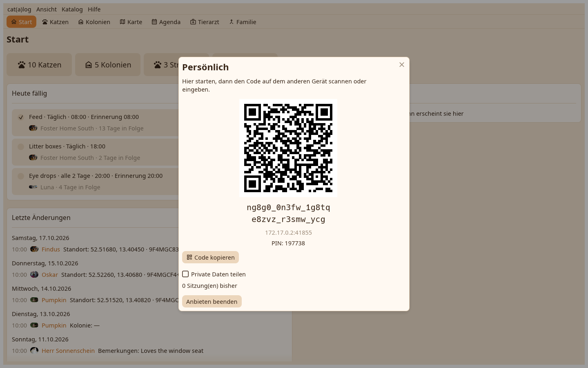The height and width of the screenshot is (368, 588).
Task: Click the Oskar avatar thumbnail
Action: click(x=34, y=274)
